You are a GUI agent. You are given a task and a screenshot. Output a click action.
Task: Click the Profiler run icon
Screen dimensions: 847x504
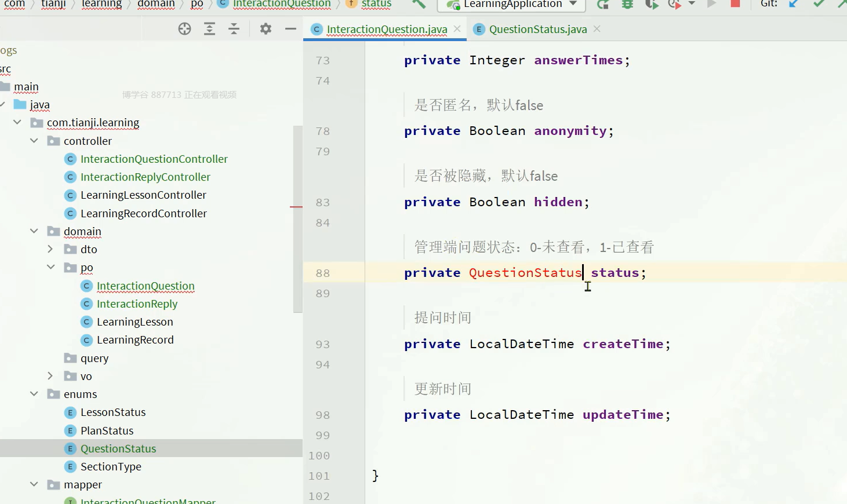pos(674,4)
